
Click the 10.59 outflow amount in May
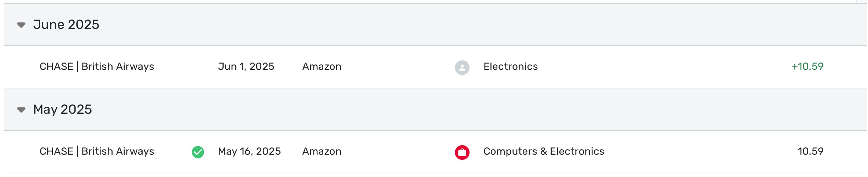(x=810, y=151)
